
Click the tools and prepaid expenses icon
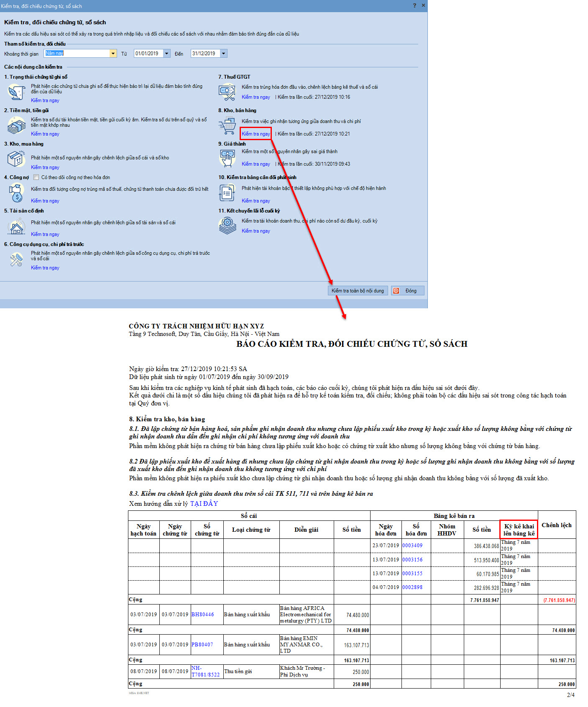point(17,260)
